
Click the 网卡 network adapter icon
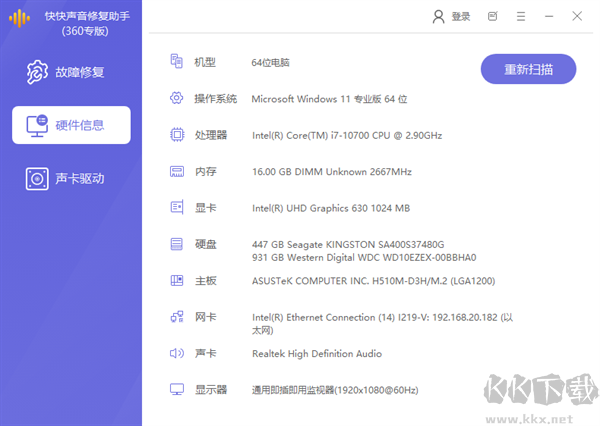point(177,317)
